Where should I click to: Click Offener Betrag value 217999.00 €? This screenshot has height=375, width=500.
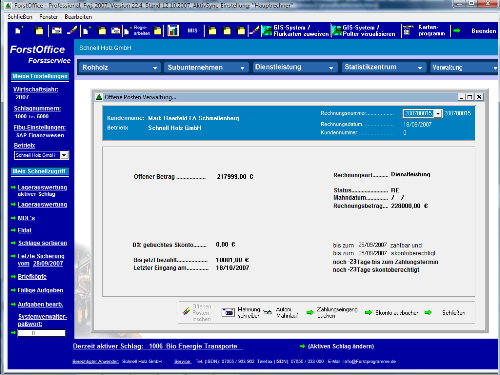click(235, 177)
